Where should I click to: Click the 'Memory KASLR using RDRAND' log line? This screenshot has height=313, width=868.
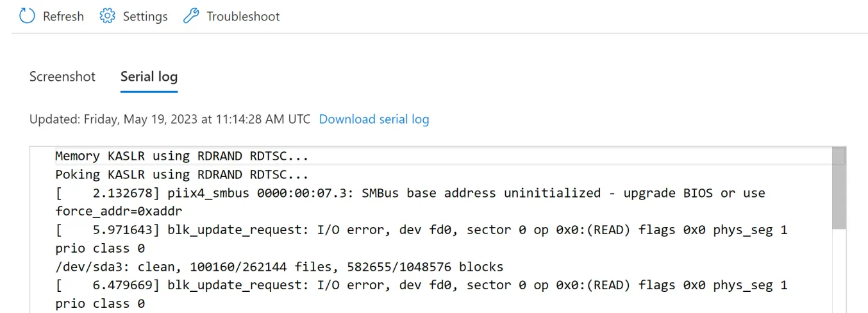coord(182,156)
